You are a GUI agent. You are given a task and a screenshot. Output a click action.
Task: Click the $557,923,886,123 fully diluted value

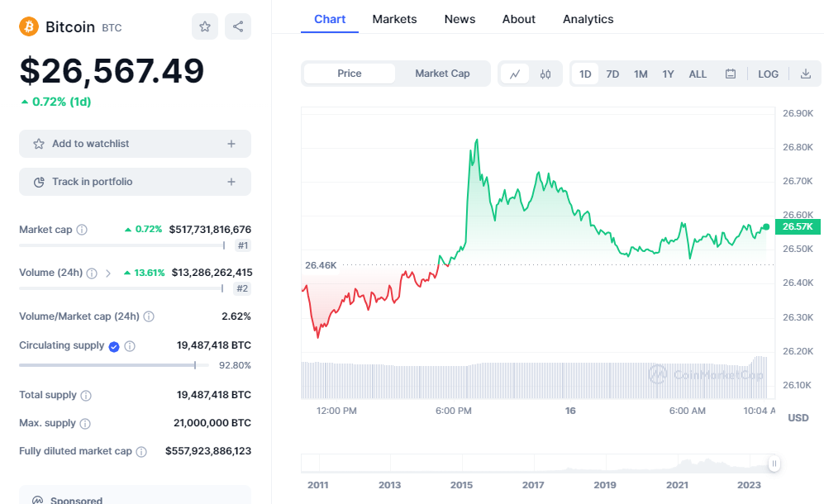208,451
